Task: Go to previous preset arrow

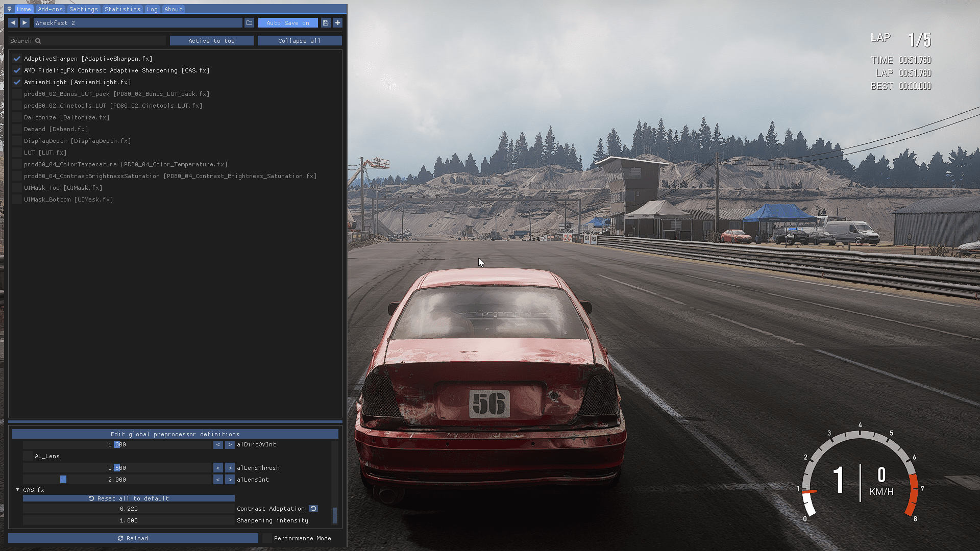Action: tap(13, 23)
